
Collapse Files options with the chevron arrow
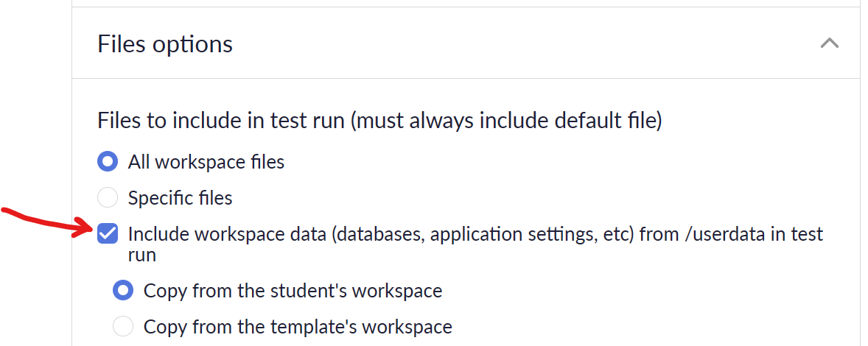[x=829, y=43]
